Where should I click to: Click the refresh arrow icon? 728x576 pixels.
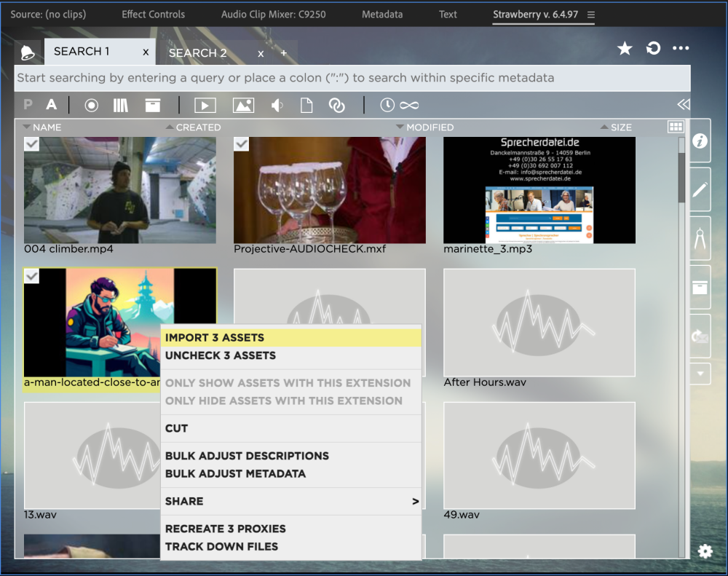(653, 48)
